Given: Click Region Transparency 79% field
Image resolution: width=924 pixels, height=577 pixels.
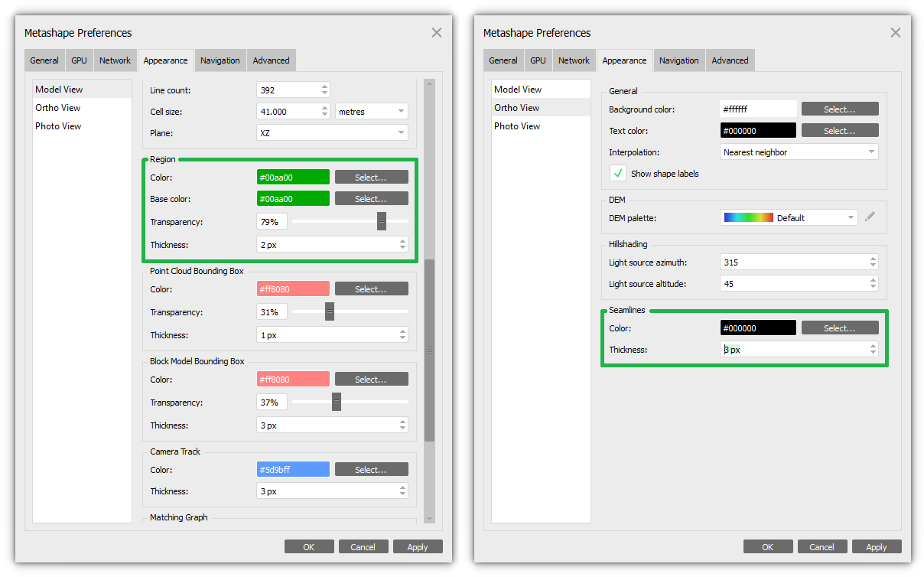Looking at the screenshot, I should tap(272, 222).
